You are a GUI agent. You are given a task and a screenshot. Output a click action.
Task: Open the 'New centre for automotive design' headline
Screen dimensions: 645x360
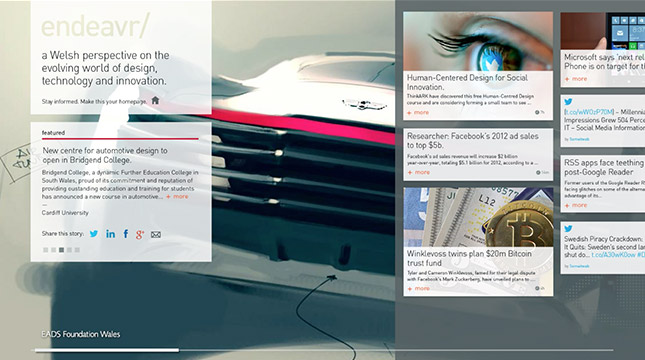105,155
